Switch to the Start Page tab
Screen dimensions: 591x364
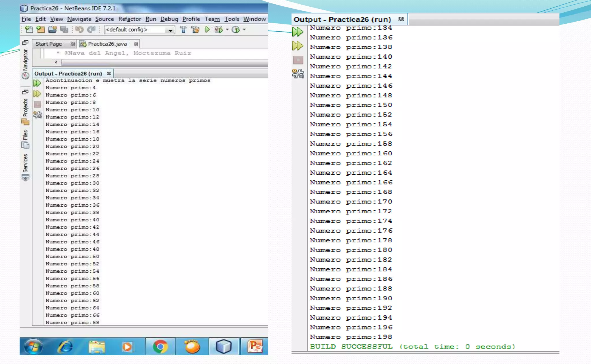point(49,44)
